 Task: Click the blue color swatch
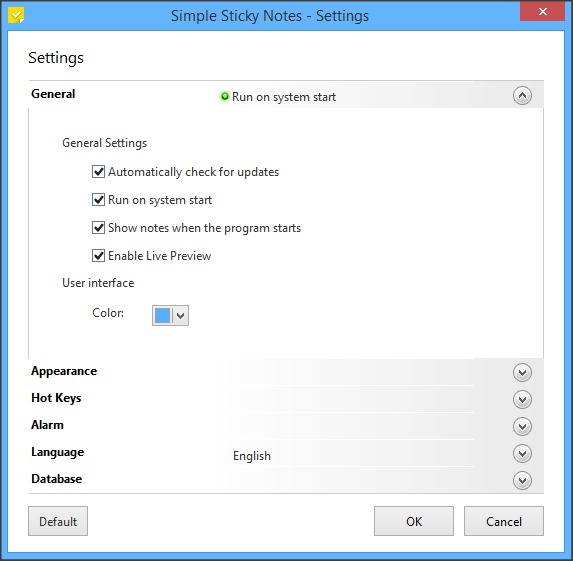pos(163,315)
